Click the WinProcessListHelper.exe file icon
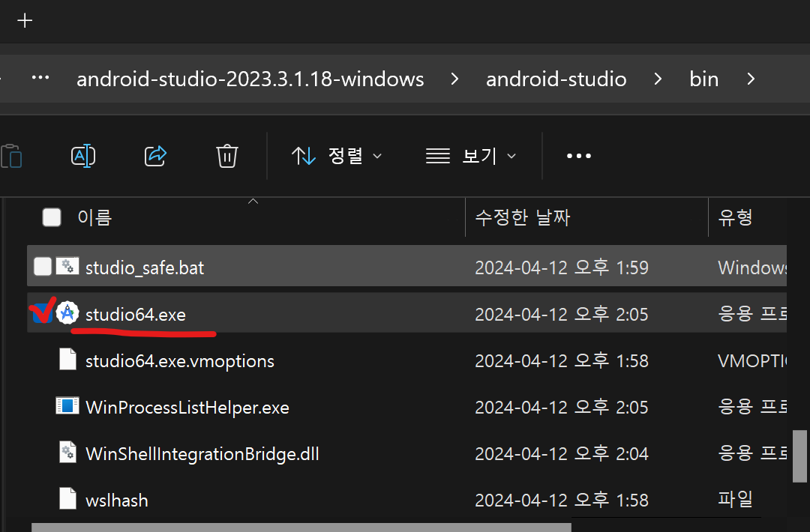Screen dimensions: 810x532 pos(67,406)
